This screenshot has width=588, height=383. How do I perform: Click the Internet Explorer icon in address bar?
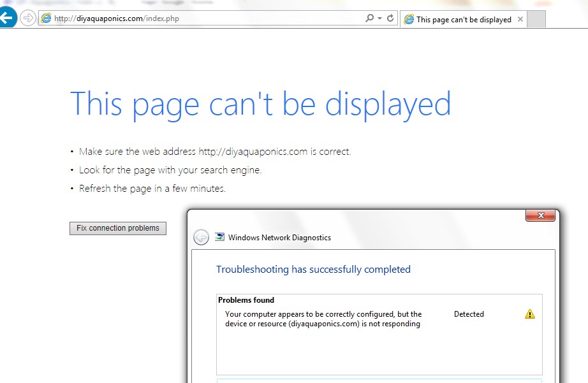coord(46,18)
